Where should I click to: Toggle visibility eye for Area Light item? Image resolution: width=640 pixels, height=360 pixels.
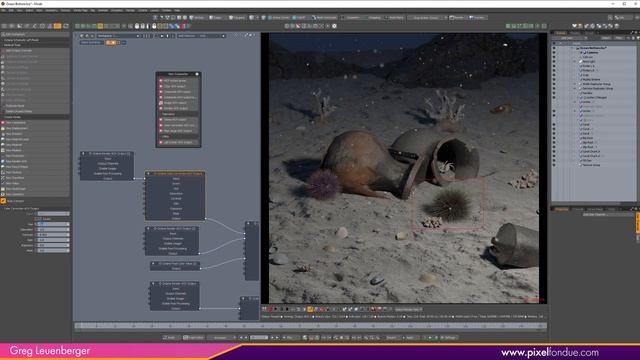pyautogui.click(x=554, y=62)
